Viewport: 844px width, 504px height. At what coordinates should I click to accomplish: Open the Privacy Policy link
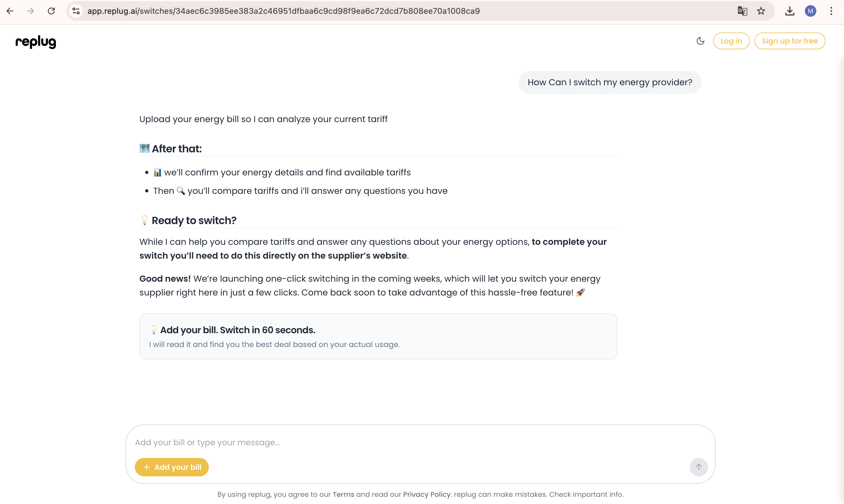(x=426, y=494)
